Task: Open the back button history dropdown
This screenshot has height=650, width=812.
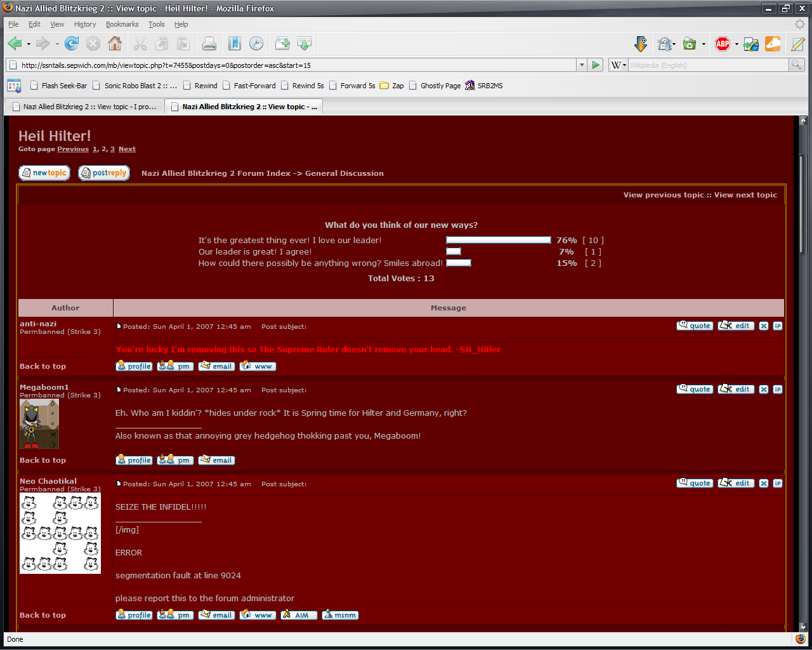Action: tap(29, 44)
